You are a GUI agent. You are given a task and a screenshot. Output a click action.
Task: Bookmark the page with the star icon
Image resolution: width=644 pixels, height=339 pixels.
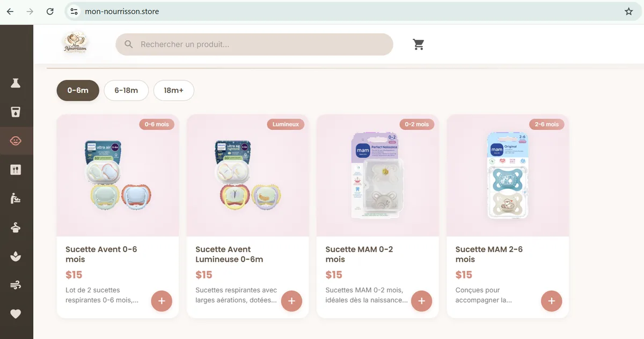[x=628, y=11]
